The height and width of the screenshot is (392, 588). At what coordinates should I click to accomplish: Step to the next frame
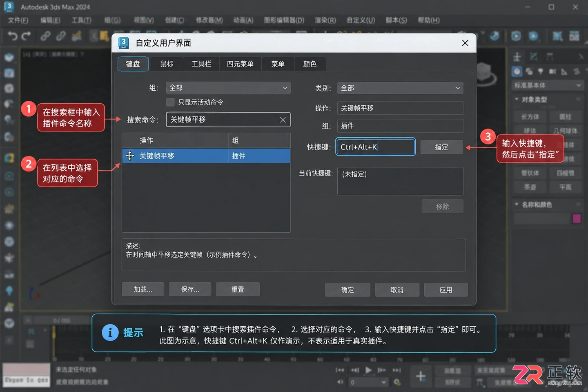tap(382, 370)
